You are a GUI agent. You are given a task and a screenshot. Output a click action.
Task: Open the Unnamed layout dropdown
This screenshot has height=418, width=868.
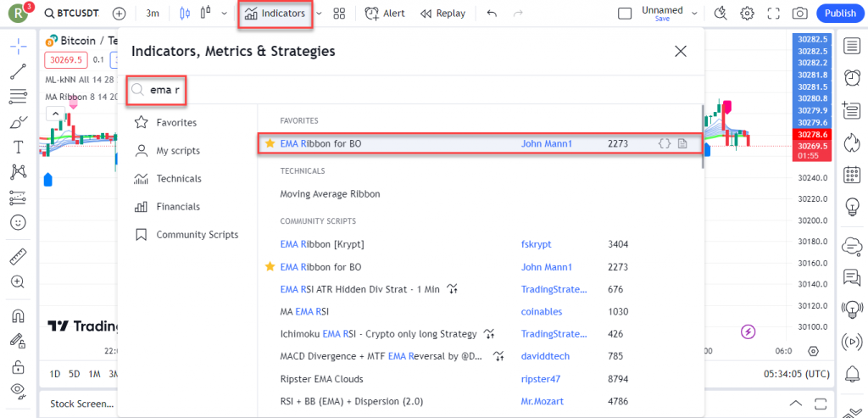click(695, 14)
